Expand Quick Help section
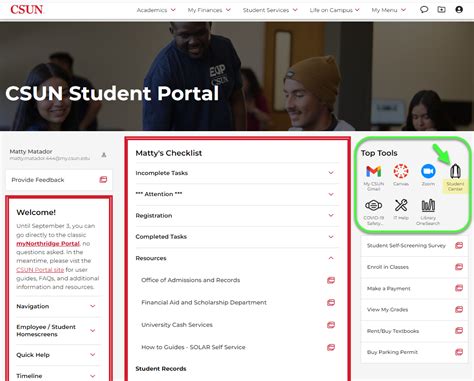The height and width of the screenshot is (381, 474). [x=57, y=355]
